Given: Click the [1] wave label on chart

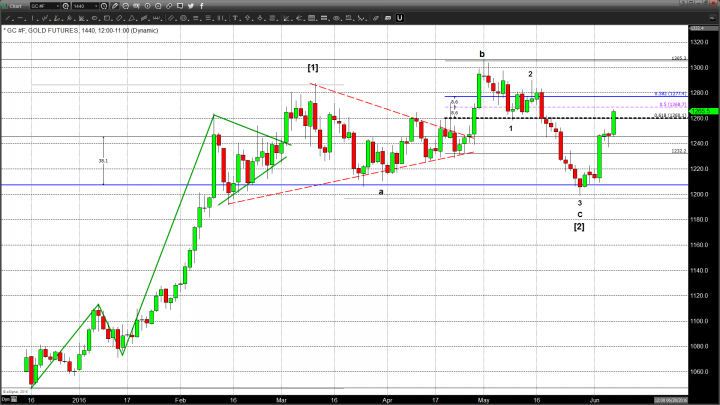Looking at the screenshot, I should point(312,67).
